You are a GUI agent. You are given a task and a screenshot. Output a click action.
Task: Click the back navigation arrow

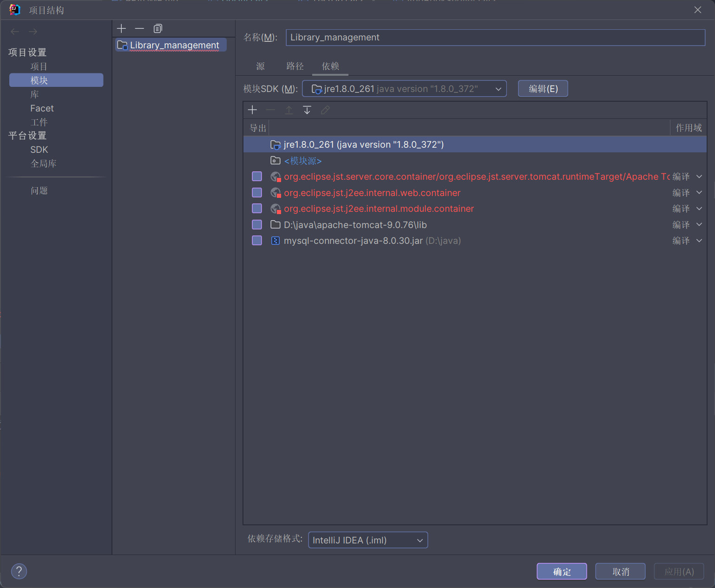coord(15,32)
